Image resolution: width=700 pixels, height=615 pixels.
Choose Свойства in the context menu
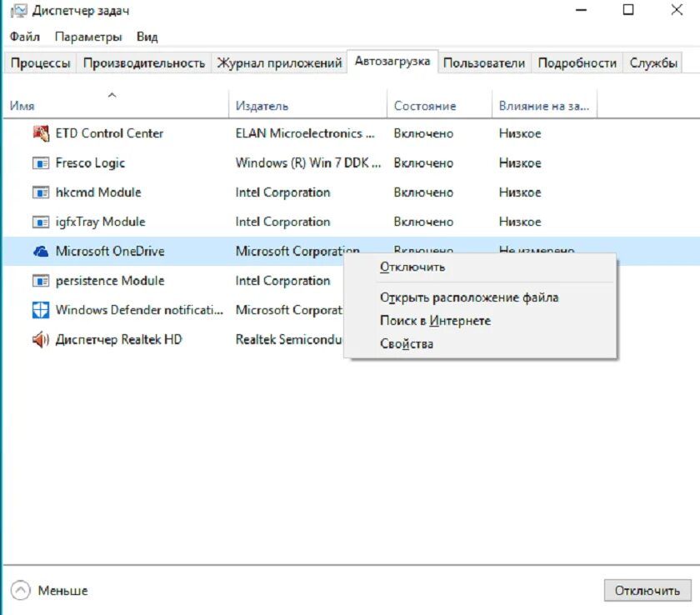[x=407, y=343]
